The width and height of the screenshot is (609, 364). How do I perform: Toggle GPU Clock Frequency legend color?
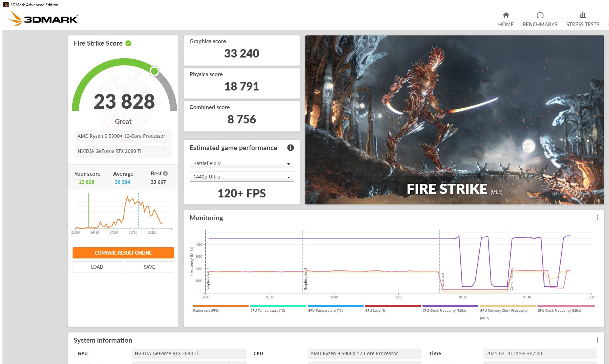click(565, 306)
